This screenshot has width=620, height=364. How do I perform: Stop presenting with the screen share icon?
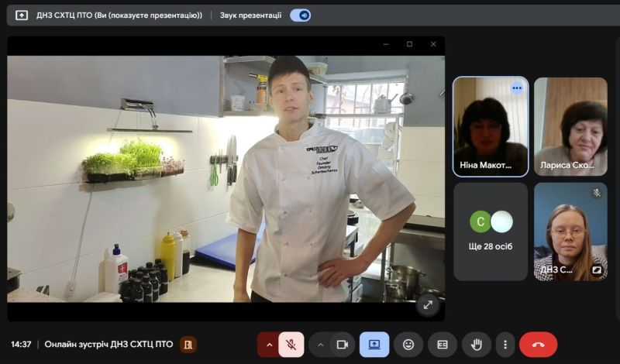tap(374, 345)
